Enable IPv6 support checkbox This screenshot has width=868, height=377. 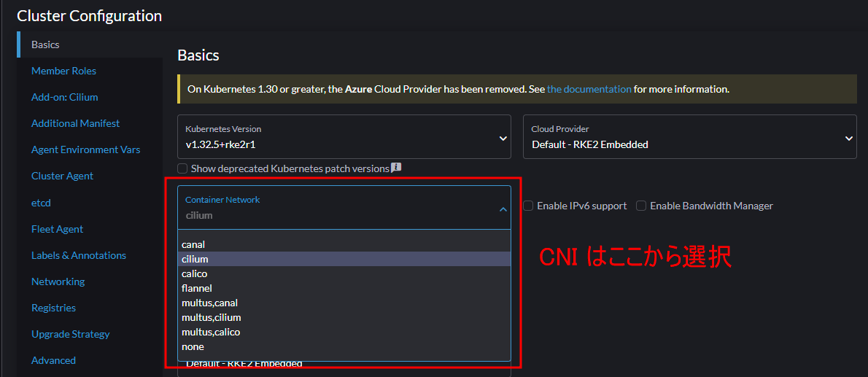(x=528, y=206)
